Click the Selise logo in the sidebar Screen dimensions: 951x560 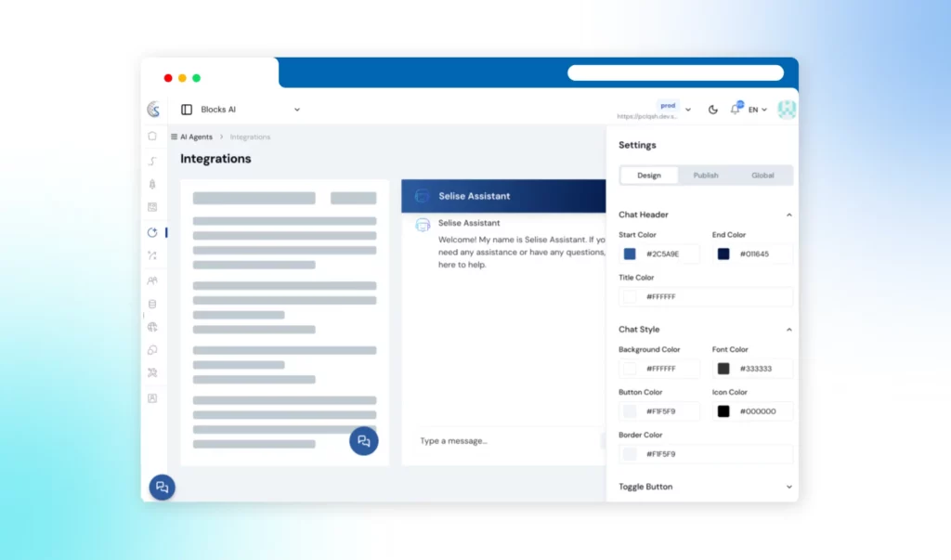(x=153, y=110)
